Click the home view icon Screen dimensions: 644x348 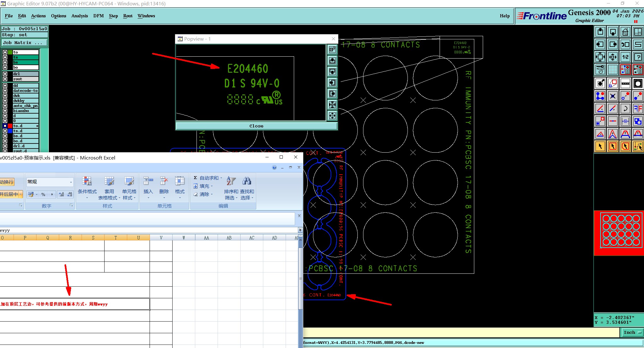click(625, 32)
